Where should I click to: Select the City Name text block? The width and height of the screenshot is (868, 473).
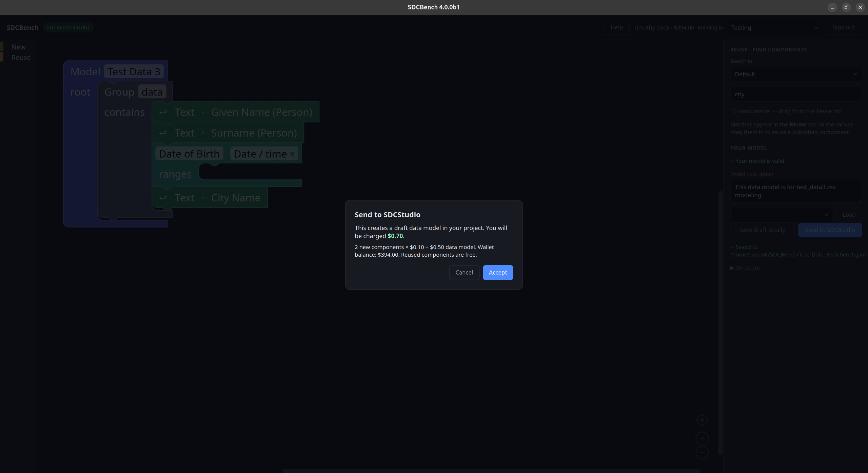tap(210, 197)
